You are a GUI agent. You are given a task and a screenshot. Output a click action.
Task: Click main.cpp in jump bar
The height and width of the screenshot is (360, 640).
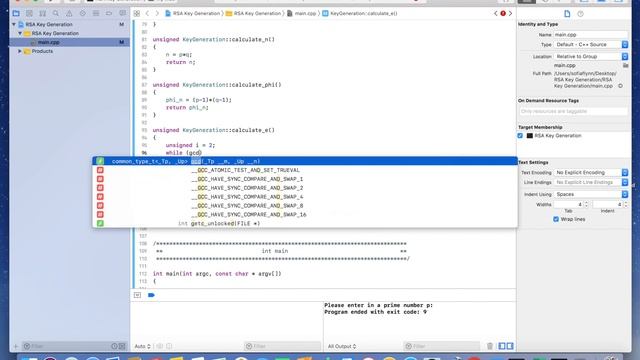coord(302,13)
